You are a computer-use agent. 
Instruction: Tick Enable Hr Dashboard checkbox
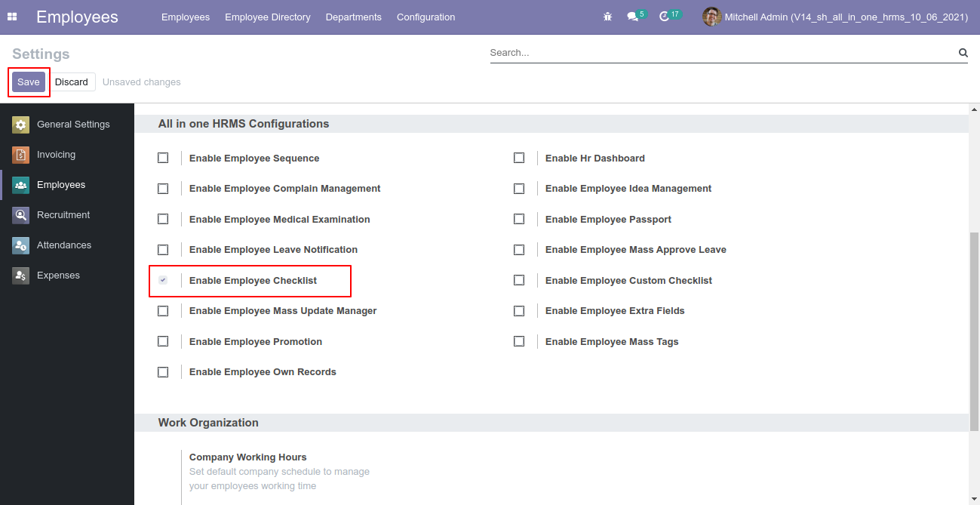519,158
